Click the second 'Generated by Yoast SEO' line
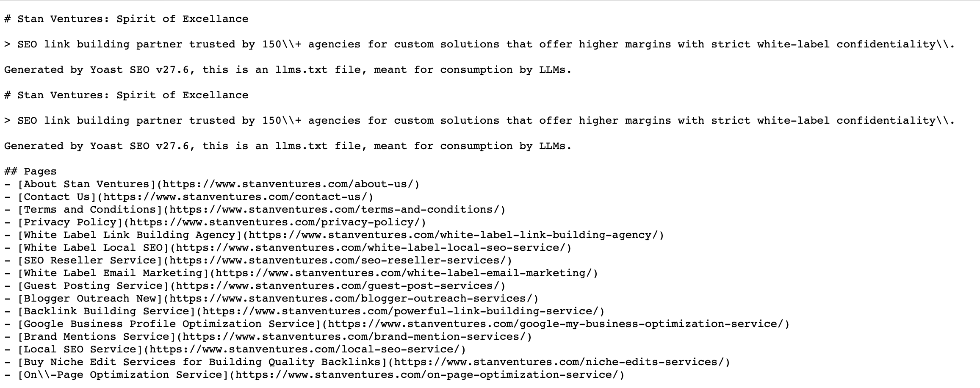 click(288, 146)
